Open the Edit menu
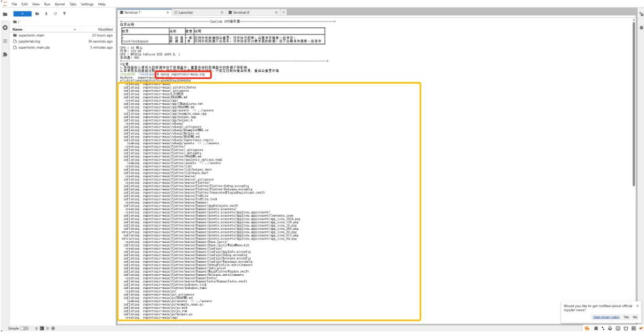This screenshot has height=334, width=644. [25, 4]
